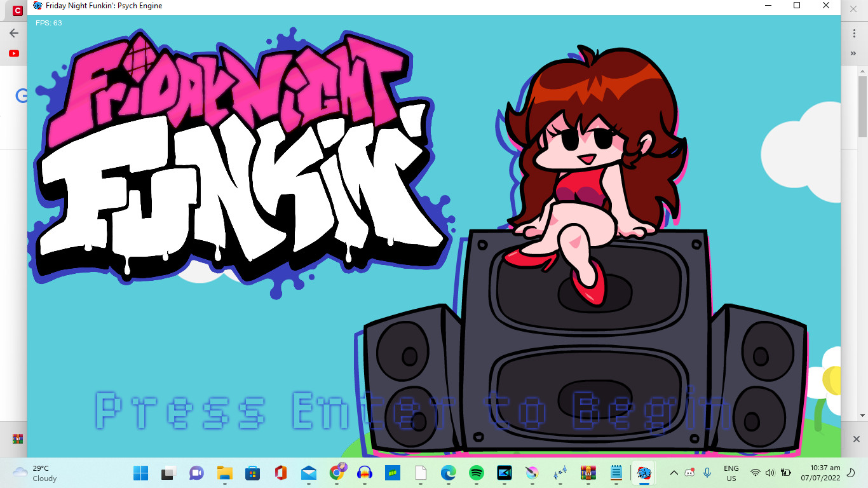Open Wi-Fi network settings in tray
This screenshot has width=868, height=488.
[x=756, y=473]
